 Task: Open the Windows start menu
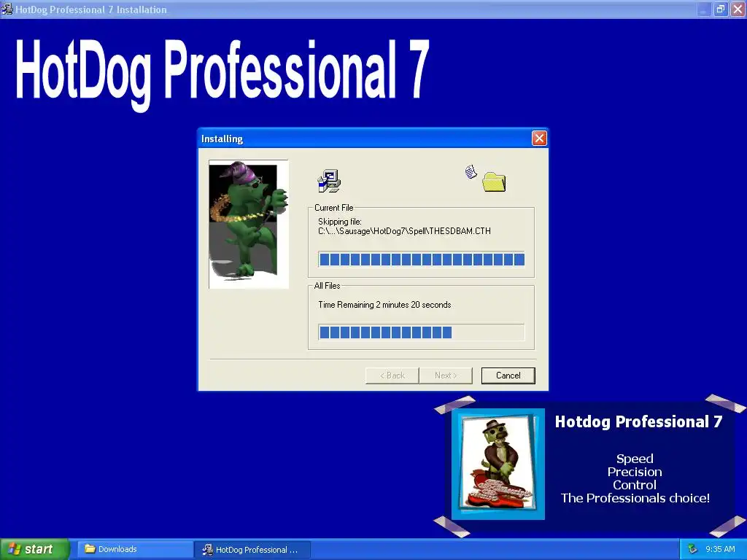[35, 549]
